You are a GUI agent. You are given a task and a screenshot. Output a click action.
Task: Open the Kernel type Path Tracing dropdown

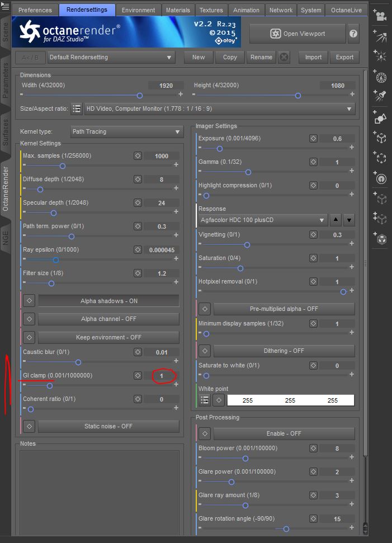pos(127,131)
